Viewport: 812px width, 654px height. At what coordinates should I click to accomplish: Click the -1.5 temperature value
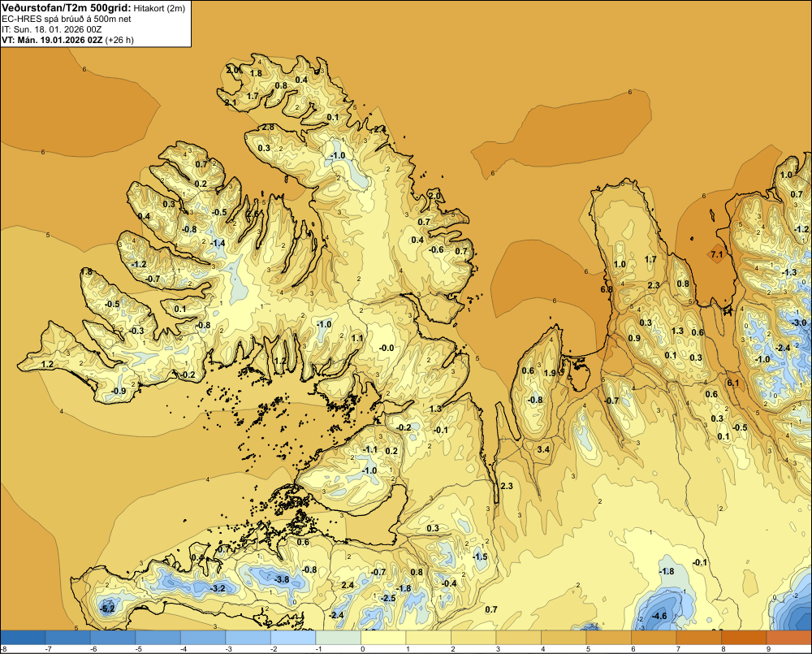tap(481, 557)
